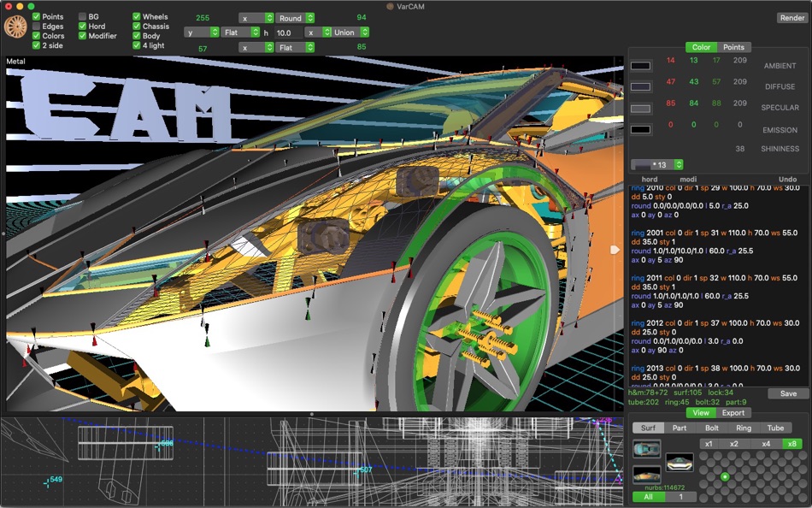The width and height of the screenshot is (812, 508).
Task: Select the Bolt segment
Action: [711, 428]
